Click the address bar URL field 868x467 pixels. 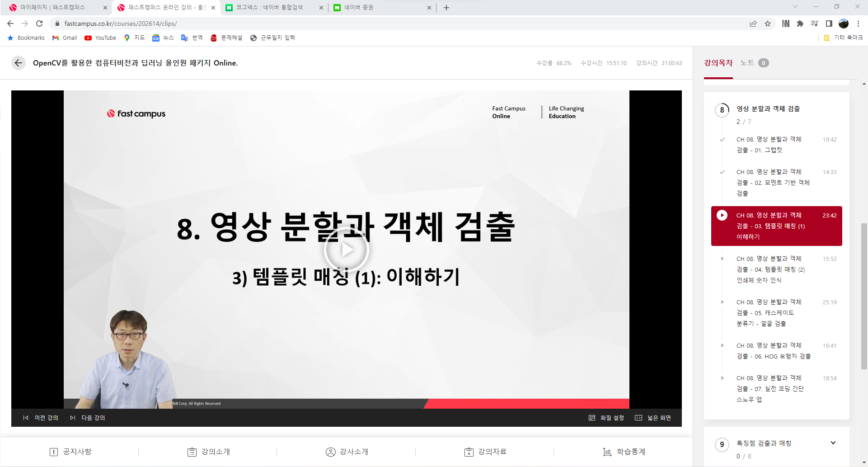(x=398, y=24)
